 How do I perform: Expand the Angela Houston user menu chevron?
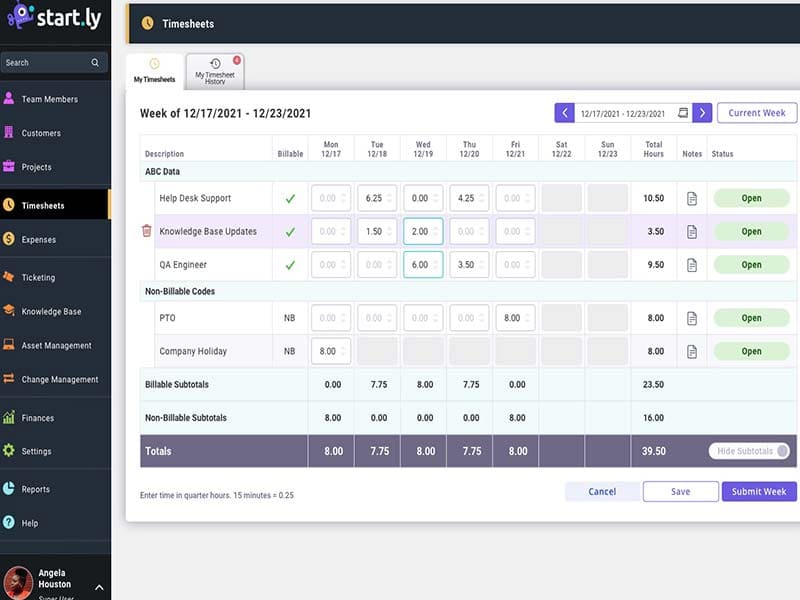pyautogui.click(x=99, y=586)
